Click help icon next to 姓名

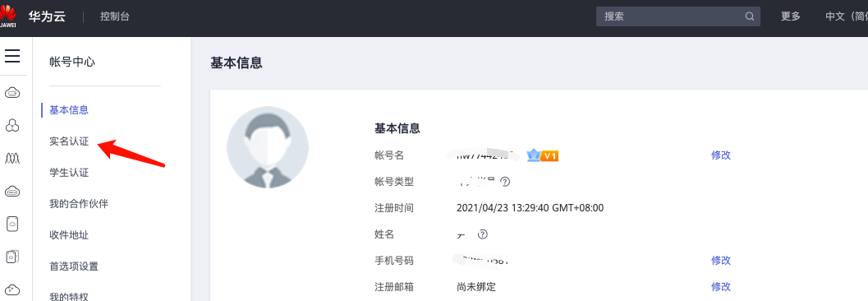point(483,234)
